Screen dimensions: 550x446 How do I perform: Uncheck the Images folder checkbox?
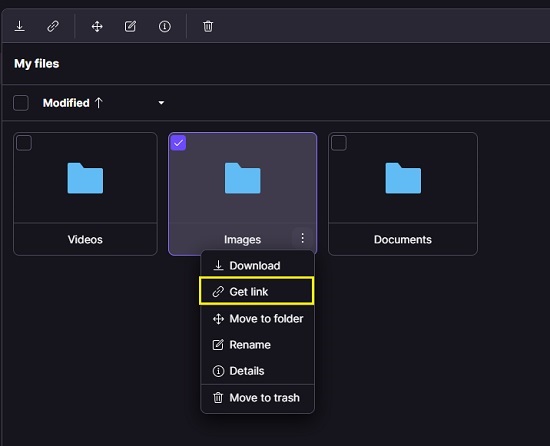(178, 143)
